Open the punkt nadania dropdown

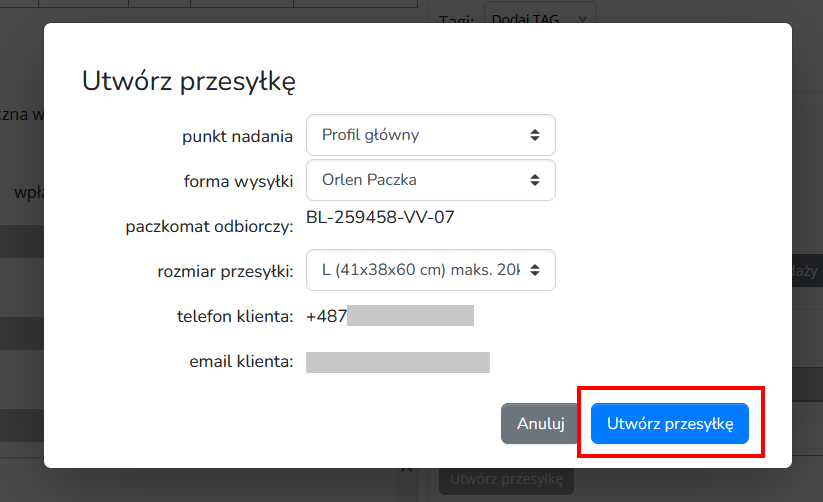430,135
